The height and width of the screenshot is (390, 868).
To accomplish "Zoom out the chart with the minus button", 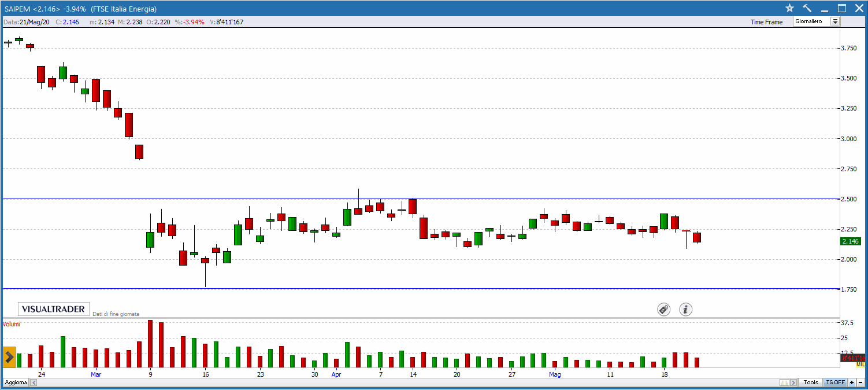I will [x=860, y=382].
